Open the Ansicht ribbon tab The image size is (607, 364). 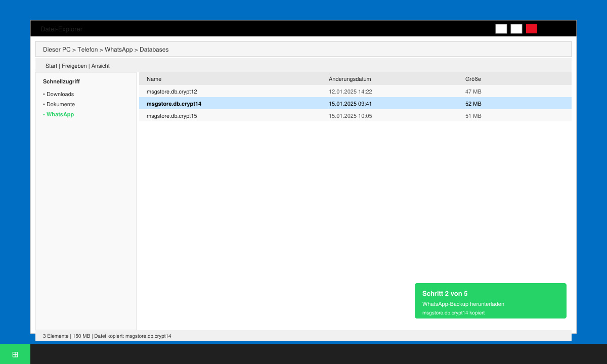click(x=101, y=66)
